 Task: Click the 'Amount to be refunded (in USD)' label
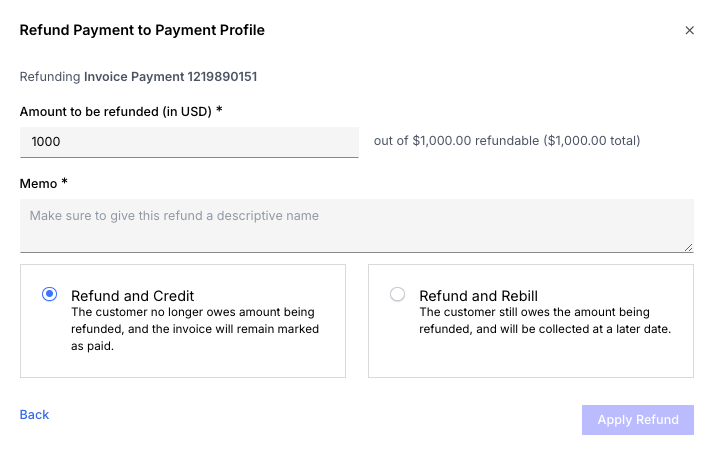point(121,112)
